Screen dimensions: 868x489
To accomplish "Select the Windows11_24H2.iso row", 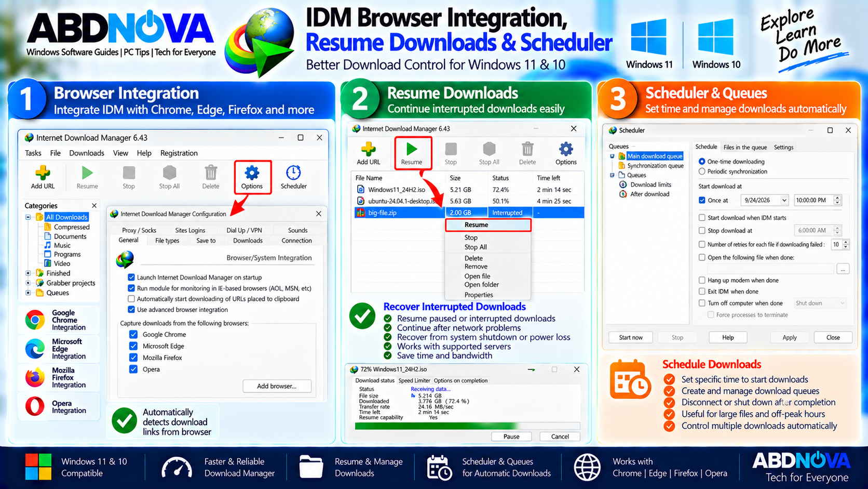I will click(x=469, y=190).
